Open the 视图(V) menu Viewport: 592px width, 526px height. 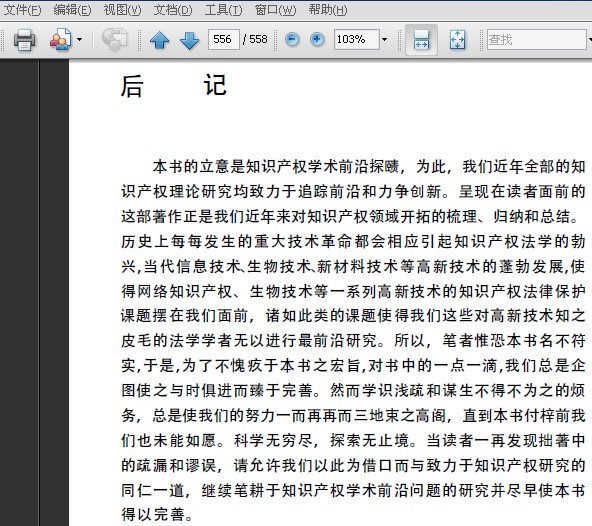click(x=122, y=10)
